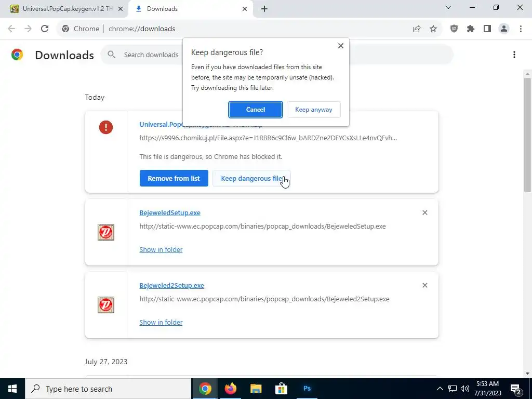Remove BejeweledSetup.exe entry with its X
This screenshot has width=532, height=399.
424,212
